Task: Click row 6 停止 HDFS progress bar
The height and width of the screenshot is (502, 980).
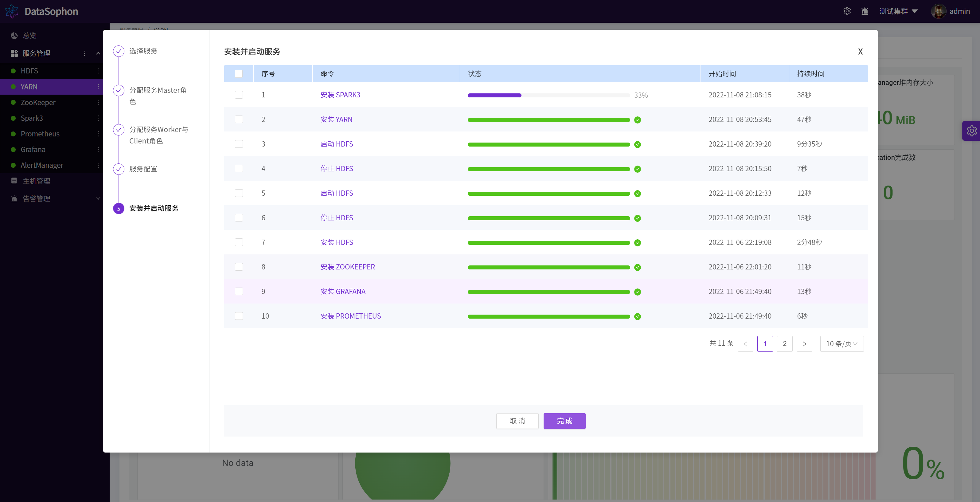Action: click(x=549, y=218)
